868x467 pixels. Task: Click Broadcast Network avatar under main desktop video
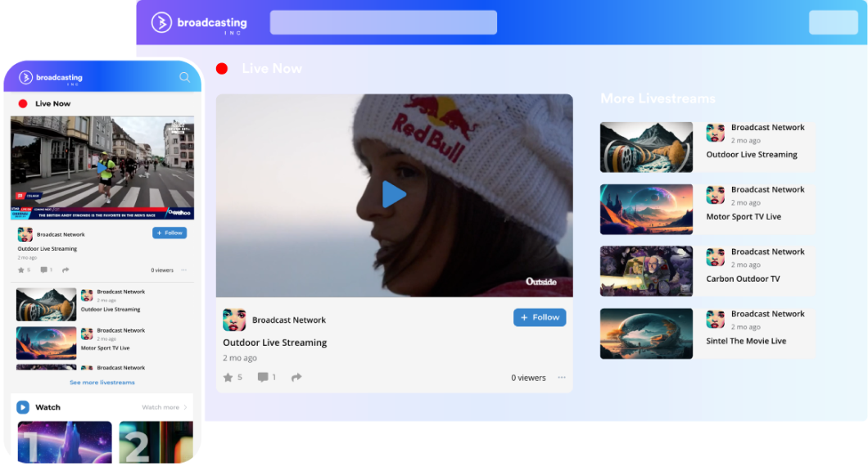234,320
